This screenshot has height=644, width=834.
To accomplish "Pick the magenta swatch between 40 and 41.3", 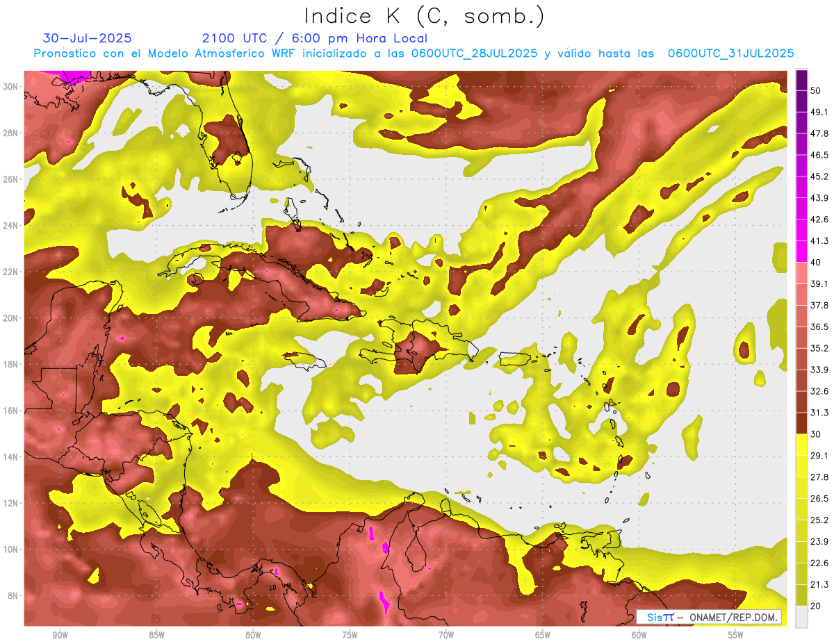I will pyautogui.click(x=801, y=251).
